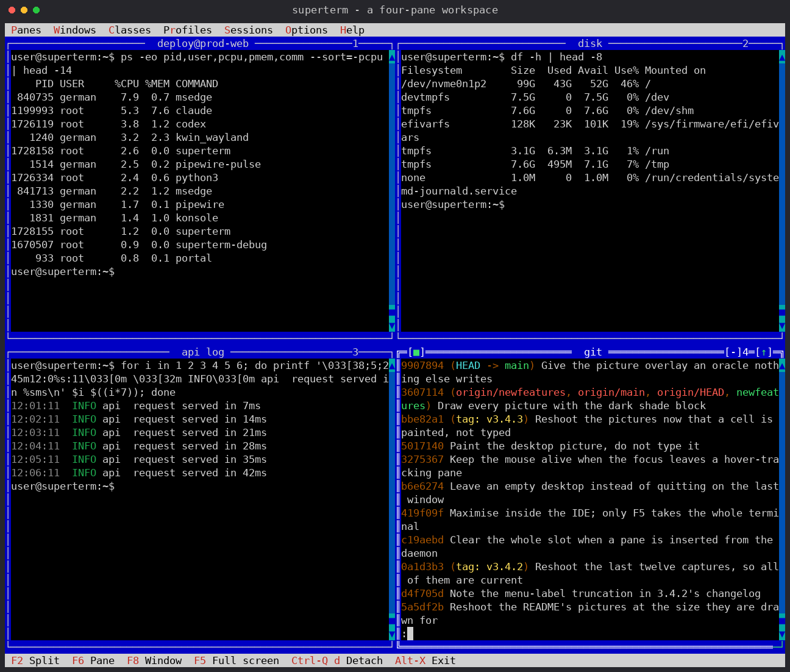The image size is (790, 672).
Task: Click the efivarfs filesystem row
Action: (x=590, y=124)
